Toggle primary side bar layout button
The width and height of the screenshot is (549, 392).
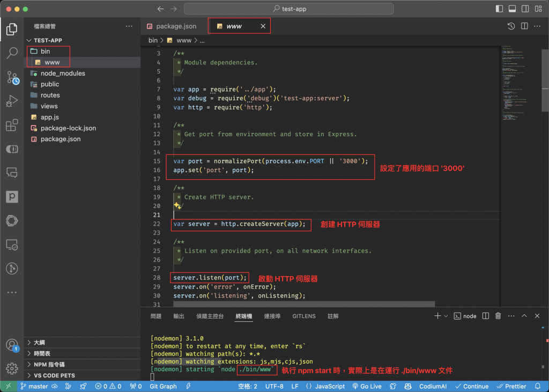[x=500, y=9]
